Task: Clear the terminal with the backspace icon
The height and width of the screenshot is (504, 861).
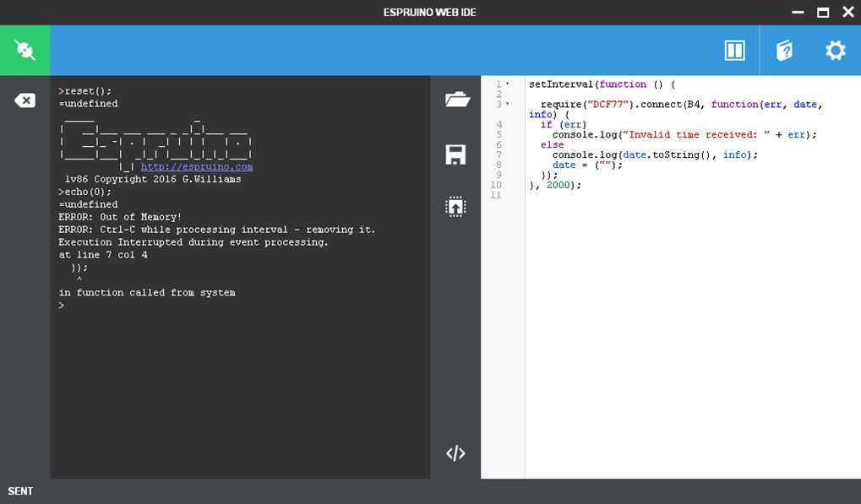Action: [x=25, y=100]
